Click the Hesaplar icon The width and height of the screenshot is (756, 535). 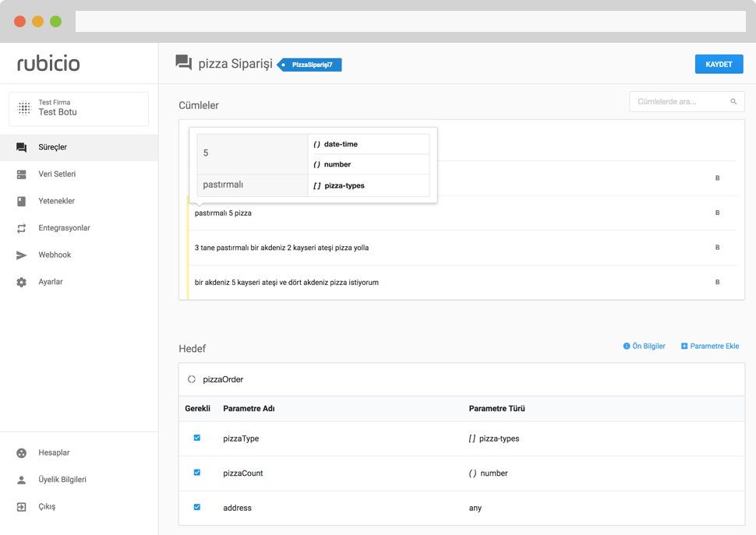[21, 452]
